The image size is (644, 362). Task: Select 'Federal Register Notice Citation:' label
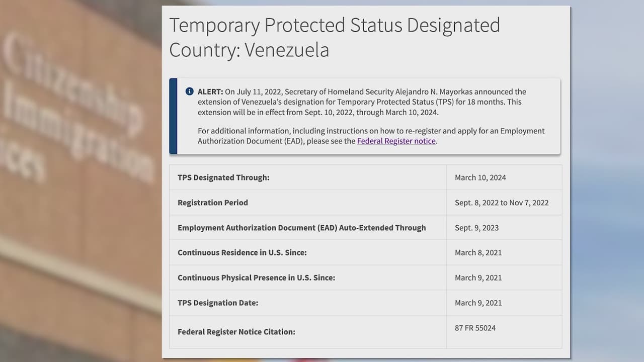[x=236, y=332]
